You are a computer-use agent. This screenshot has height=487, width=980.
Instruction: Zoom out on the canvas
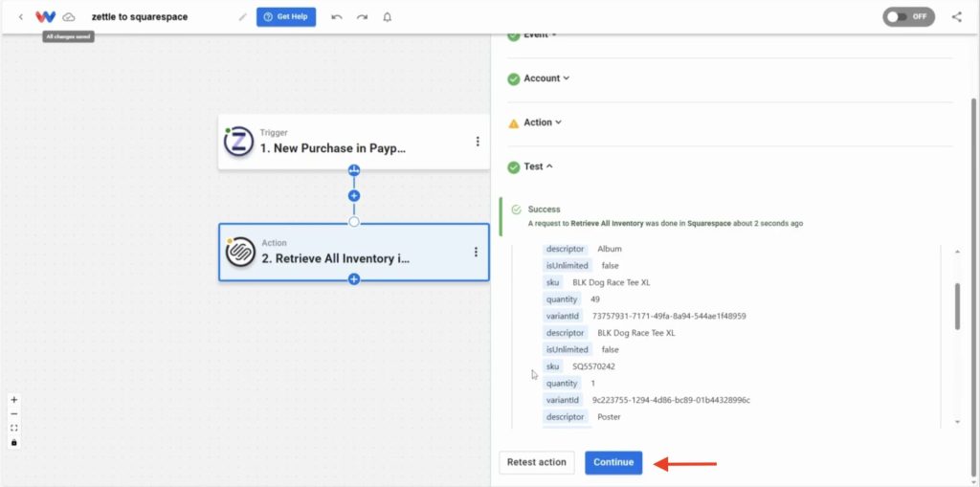click(14, 414)
